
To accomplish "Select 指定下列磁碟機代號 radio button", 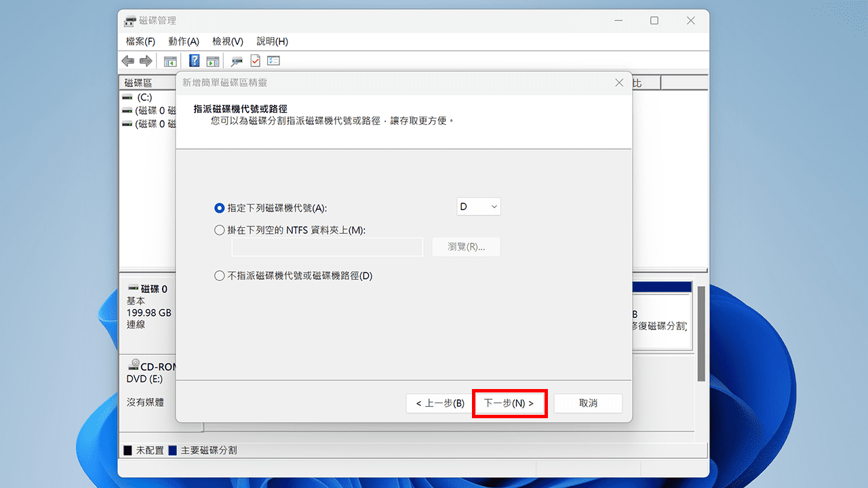I will tap(219, 208).
